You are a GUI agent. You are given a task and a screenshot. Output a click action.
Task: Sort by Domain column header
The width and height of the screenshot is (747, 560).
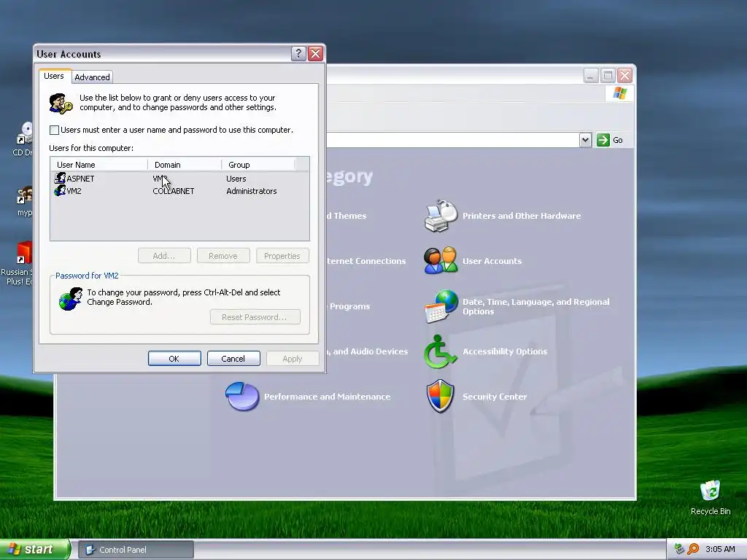point(185,165)
